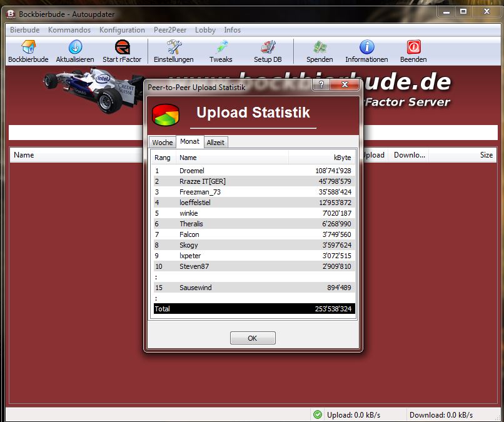The image size is (504, 422).
Task: Open the Konfiguration menu
Action: point(122,30)
